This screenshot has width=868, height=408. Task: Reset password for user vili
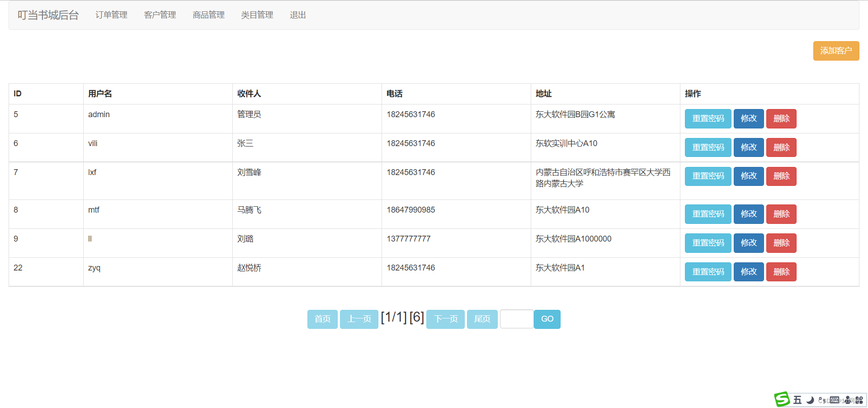pos(708,147)
